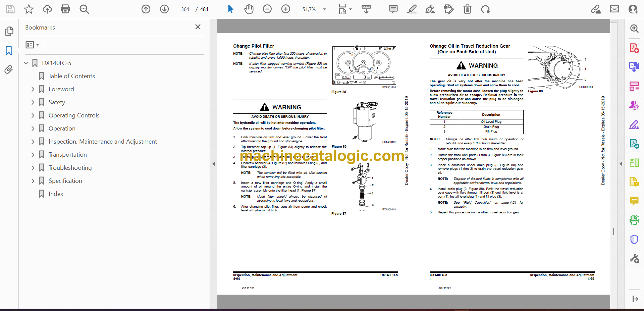
Task: Expand the Foreword bookmark
Action: (33, 89)
